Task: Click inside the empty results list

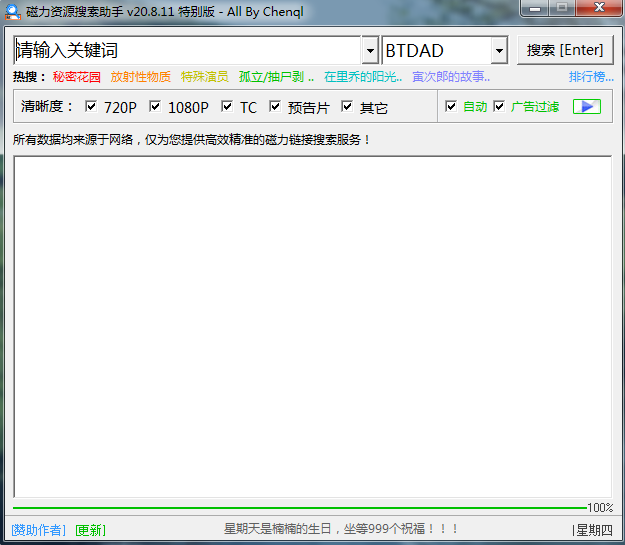Action: (313, 327)
